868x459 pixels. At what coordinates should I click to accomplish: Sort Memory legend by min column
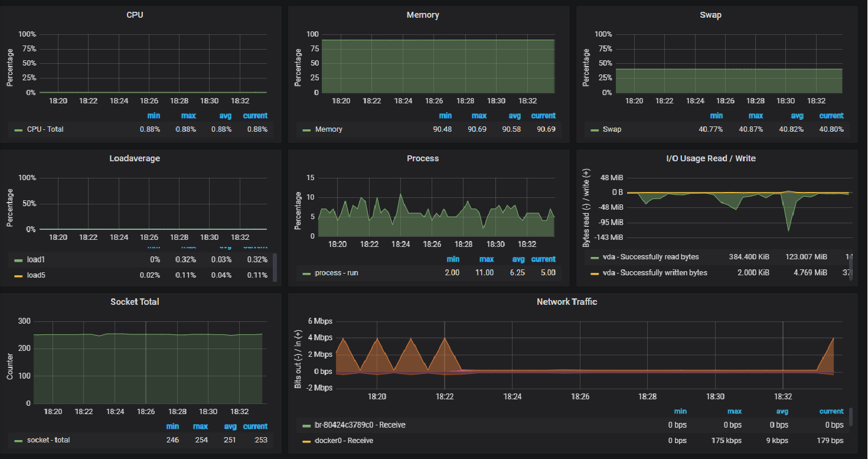click(x=445, y=116)
